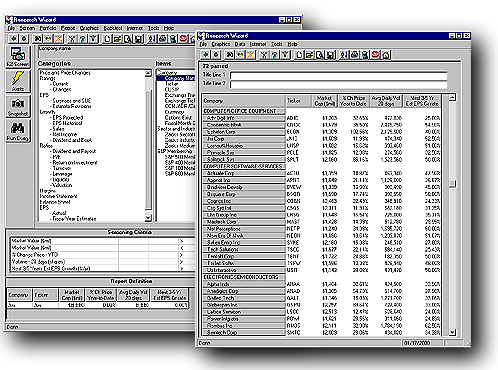Screen dimensions: 498x370
Task: Click green back arrow in front window toolbar
Action: [x=206, y=55]
